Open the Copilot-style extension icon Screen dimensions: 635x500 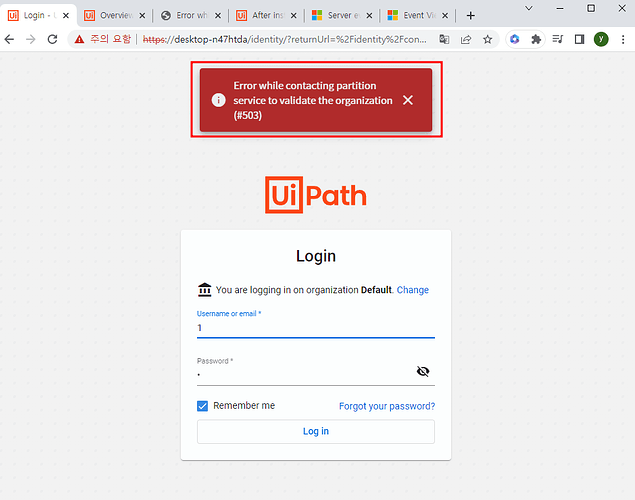(x=515, y=39)
